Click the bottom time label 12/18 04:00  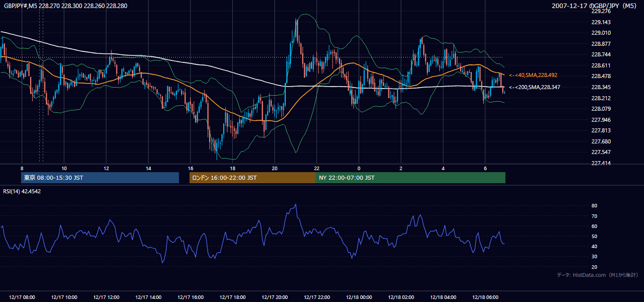[443, 297]
